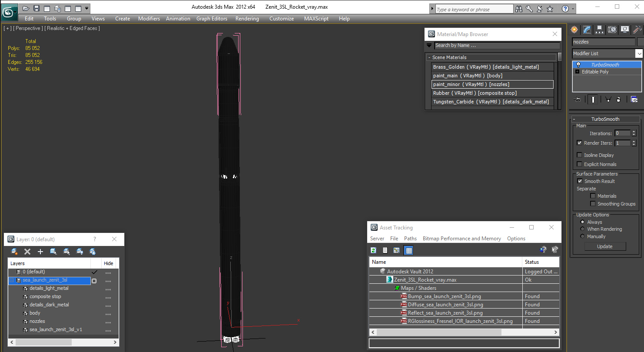644x352 pixels.
Task: Select Manually update option
Action: click(x=583, y=236)
